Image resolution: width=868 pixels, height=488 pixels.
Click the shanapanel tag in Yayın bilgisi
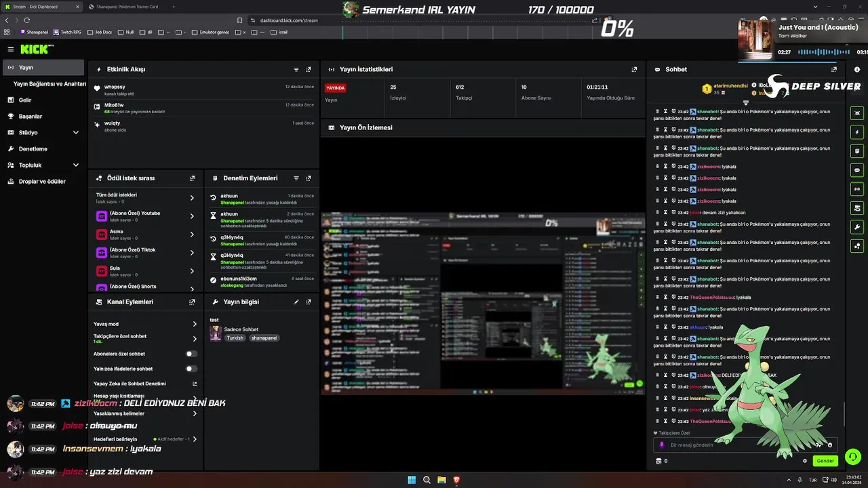pos(264,338)
